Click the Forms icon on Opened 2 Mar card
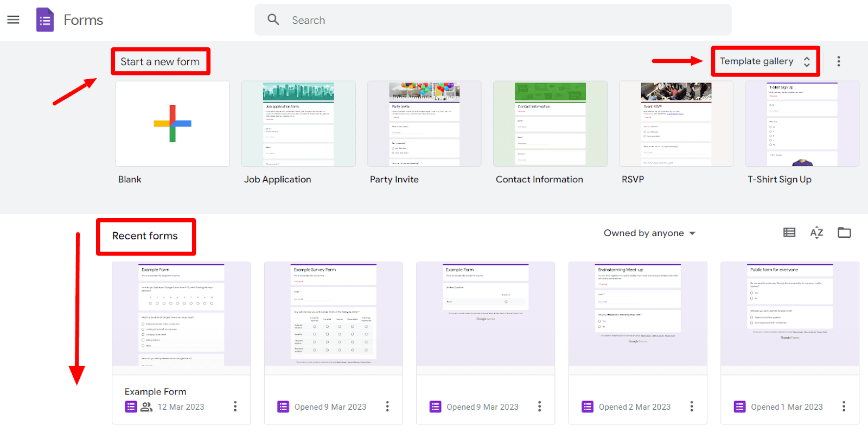868x432 pixels. (x=588, y=406)
